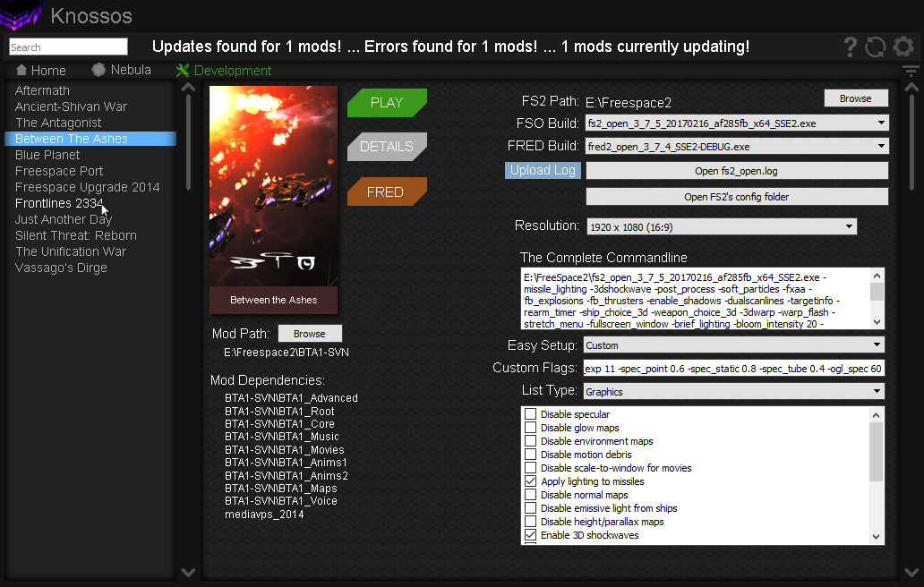This screenshot has height=587, width=924.
Task: Click the Upload Log button
Action: 543,170
